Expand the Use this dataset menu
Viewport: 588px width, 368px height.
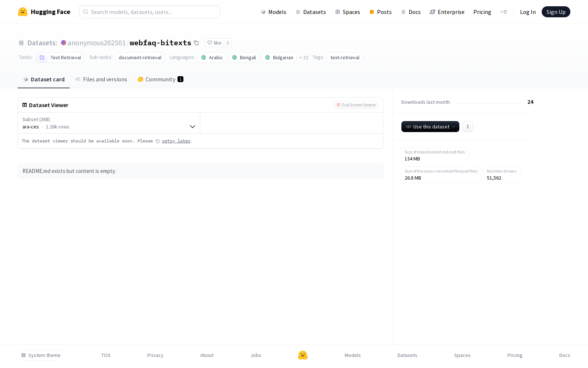[x=430, y=127]
